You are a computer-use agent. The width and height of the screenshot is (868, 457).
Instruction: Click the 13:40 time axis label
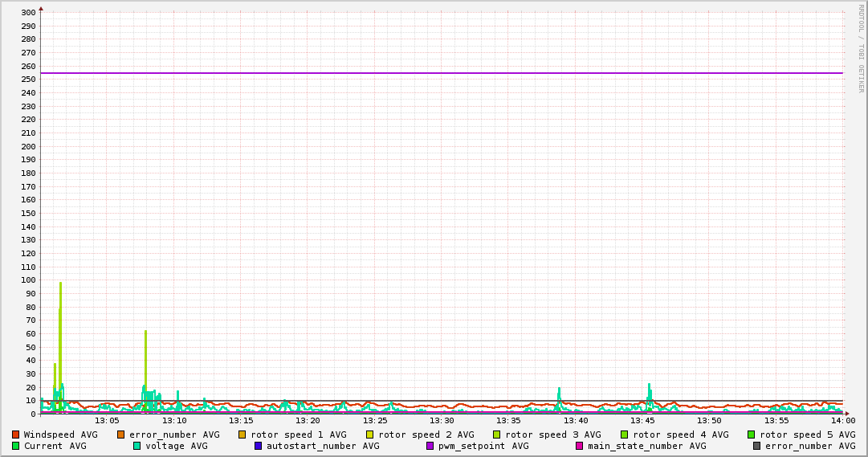(x=575, y=421)
